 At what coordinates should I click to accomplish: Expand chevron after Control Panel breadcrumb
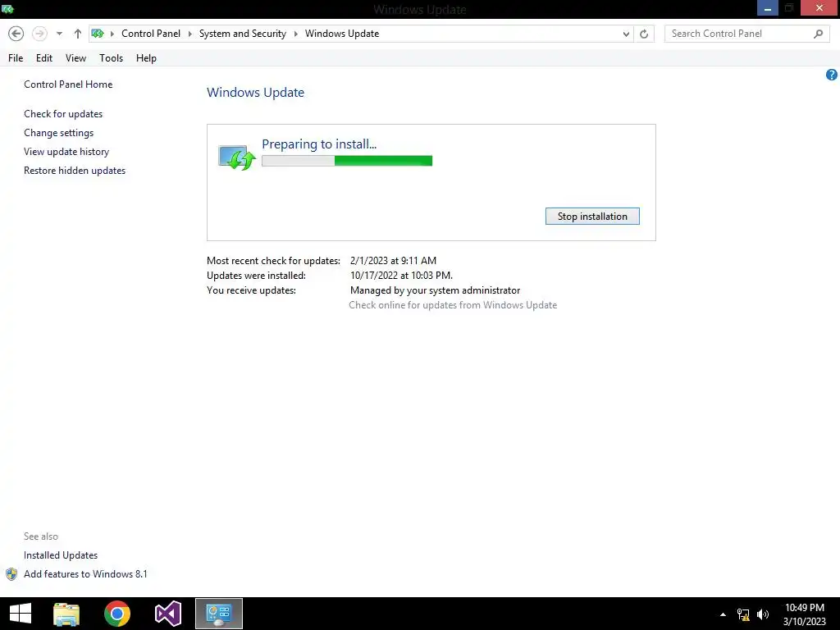point(189,34)
